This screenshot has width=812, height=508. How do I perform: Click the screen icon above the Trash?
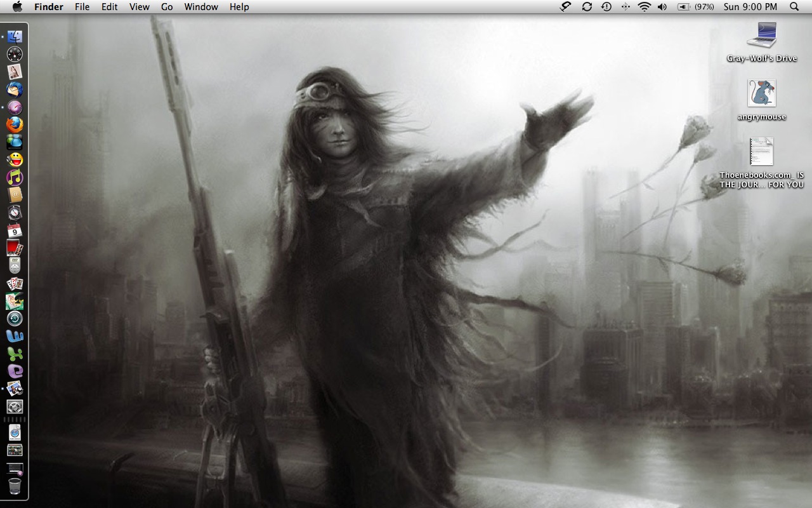tap(15, 469)
